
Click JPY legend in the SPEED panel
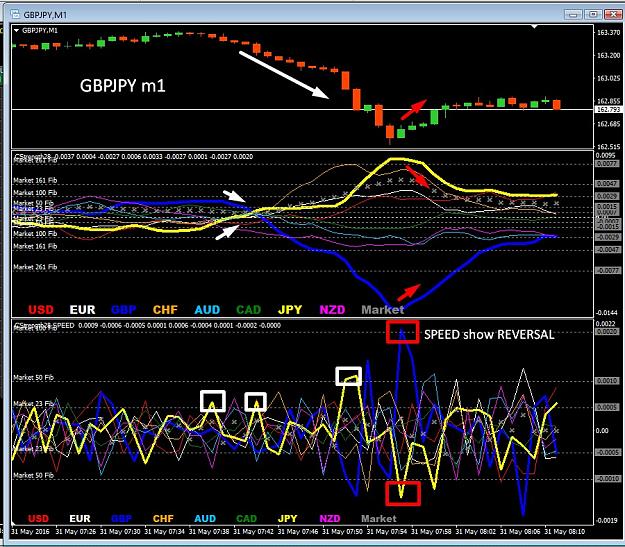tap(287, 518)
